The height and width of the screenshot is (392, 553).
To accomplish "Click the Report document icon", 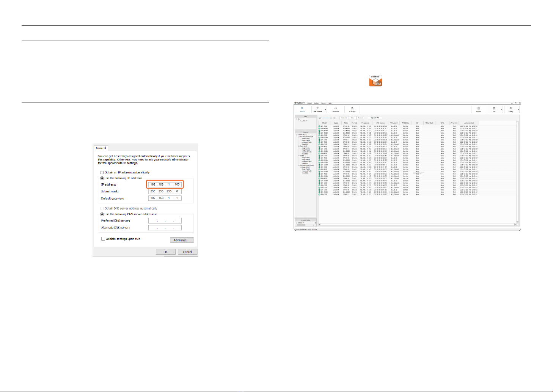I will pos(479,108).
